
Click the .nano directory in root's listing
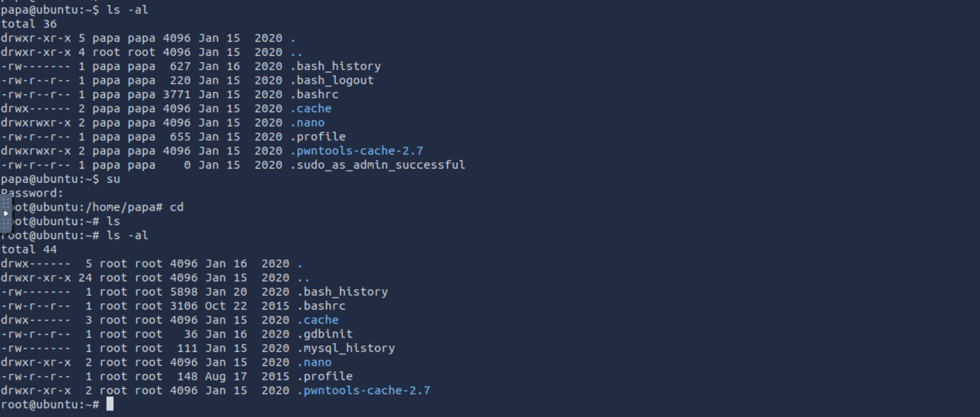pyautogui.click(x=314, y=362)
